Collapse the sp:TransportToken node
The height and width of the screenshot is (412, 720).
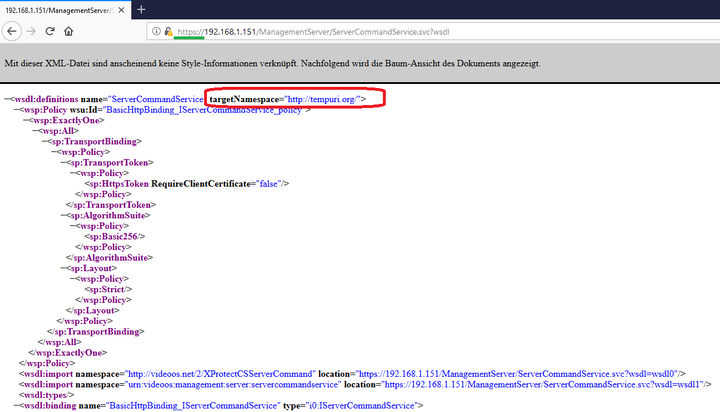tap(67, 162)
